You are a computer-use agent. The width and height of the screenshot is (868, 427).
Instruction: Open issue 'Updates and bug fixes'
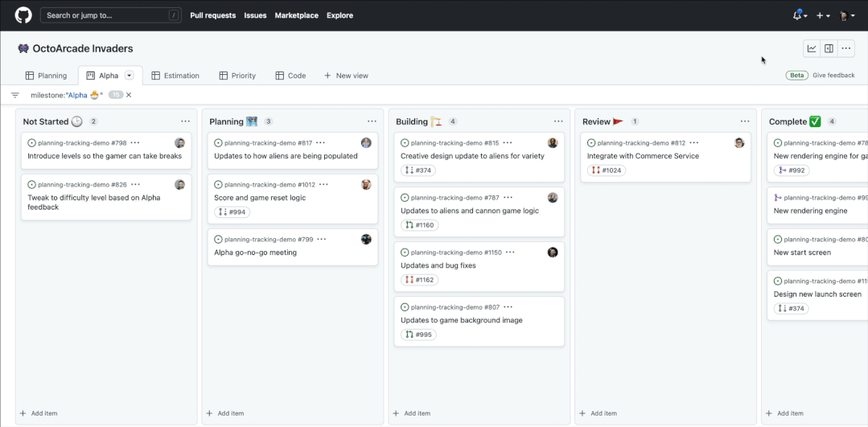438,265
